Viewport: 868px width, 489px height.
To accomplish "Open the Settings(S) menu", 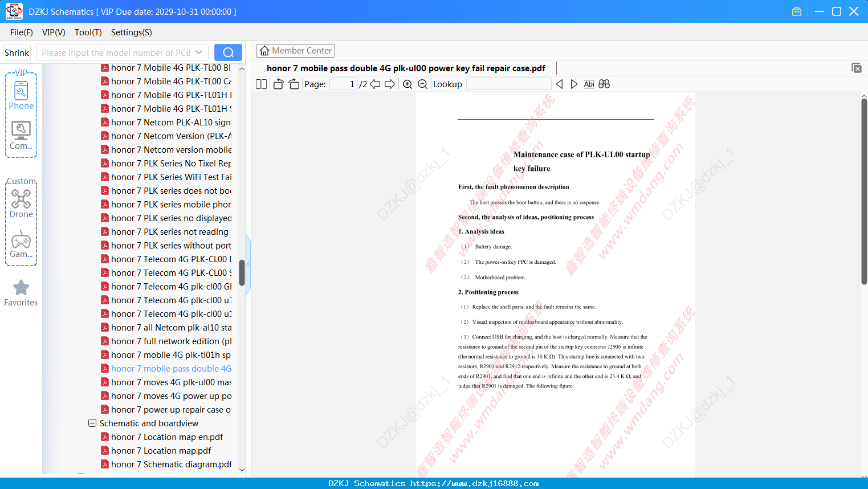I will pos(132,32).
